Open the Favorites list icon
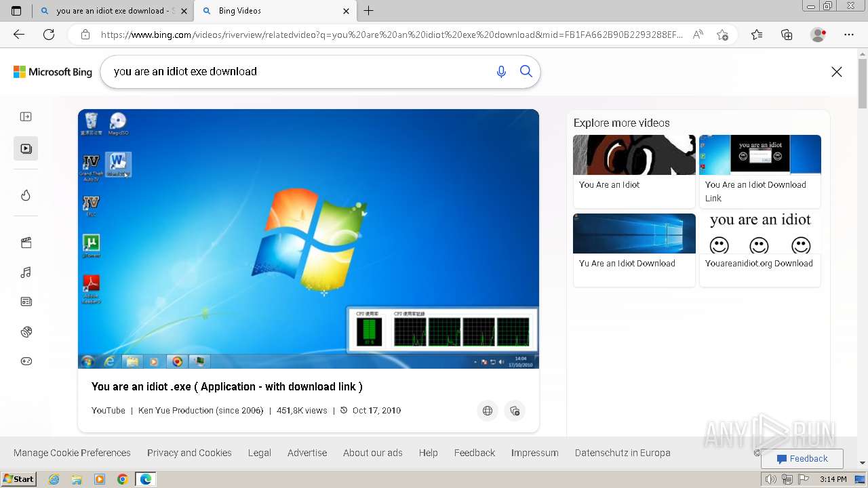The width and height of the screenshot is (868, 488). coord(757,35)
